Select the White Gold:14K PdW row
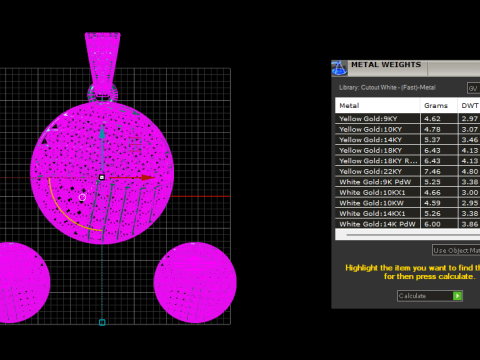Viewport: 480px width, 360px height. click(x=407, y=224)
